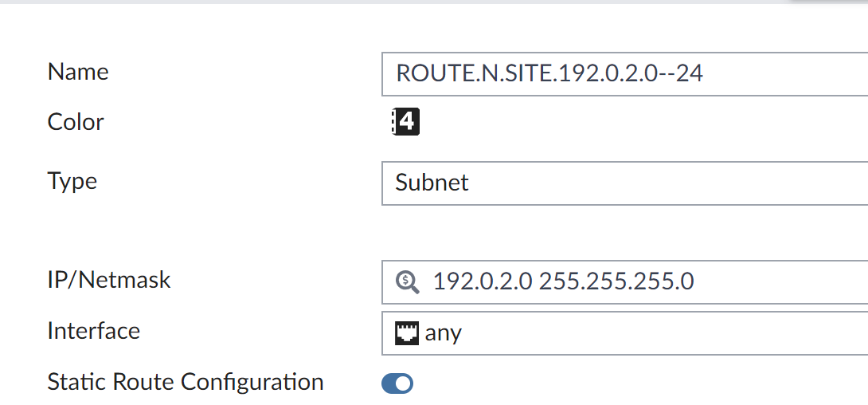
Task: Click the Type label
Action: (72, 181)
